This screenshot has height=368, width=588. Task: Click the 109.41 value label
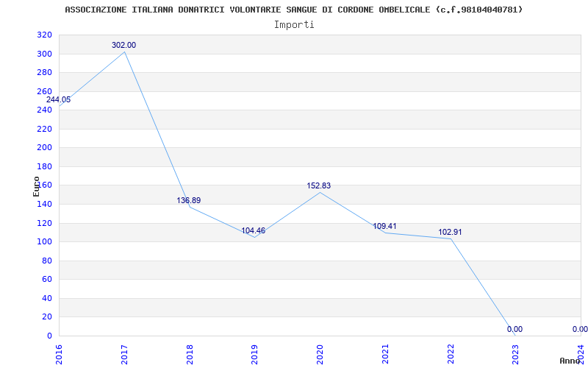pyautogui.click(x=384, y=227)
